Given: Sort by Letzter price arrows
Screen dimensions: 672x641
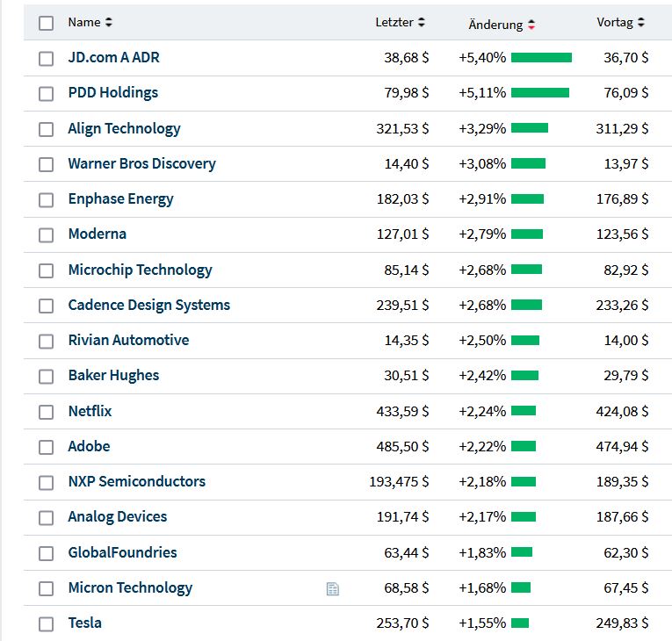Looking at the screenshot, I should tap(422, 23).
